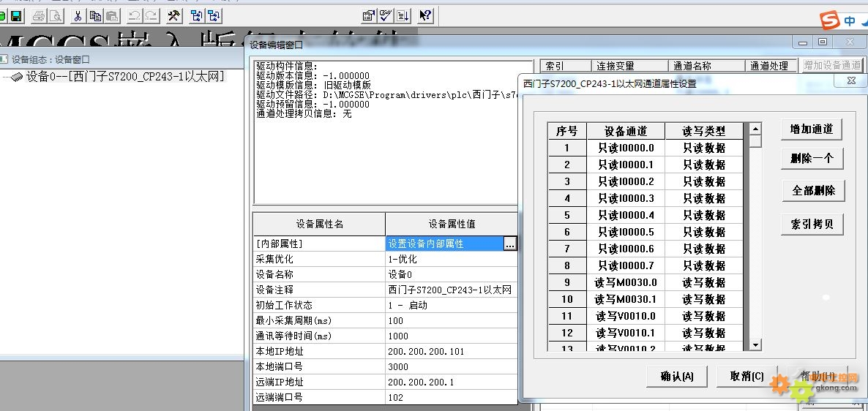
Task: Click 索引拷贝 button
Action: pyautogui.click(x=812, y=225)
